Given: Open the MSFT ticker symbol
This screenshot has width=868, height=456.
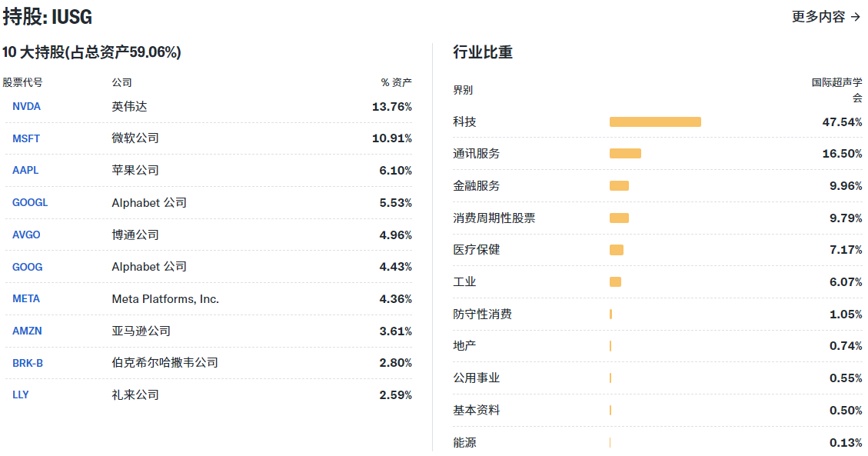Looking at the screenshot, I should (x=26, y=138).
